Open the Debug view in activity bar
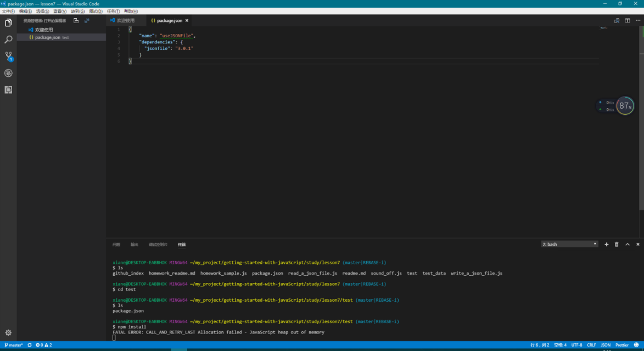The height and width of the screenshot is (351, 644). point(8,73)
